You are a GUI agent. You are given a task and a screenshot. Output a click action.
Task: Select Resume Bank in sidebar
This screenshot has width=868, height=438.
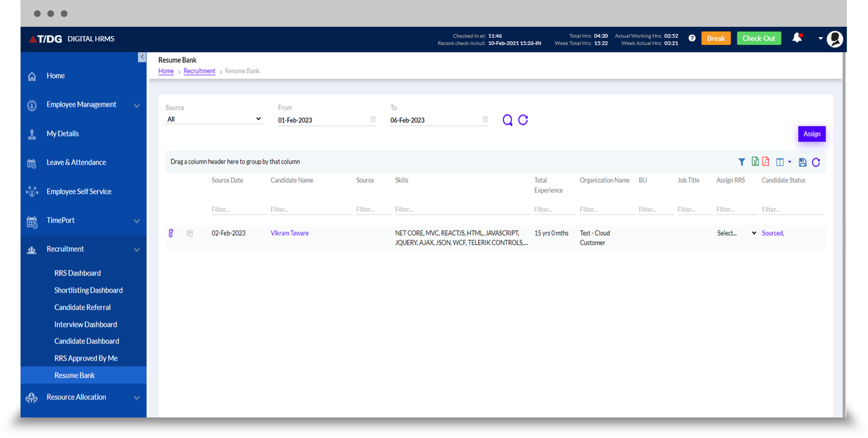click(83, 375)
